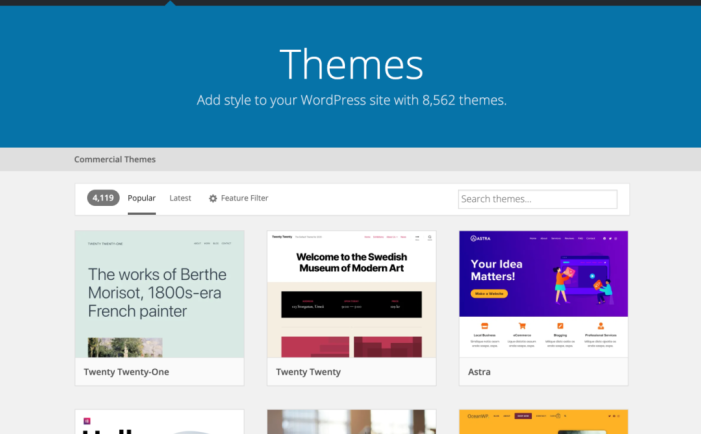Open the Twenty Twenty-One theme thumbnail
Viewport: 701px width, 434px height.
coord(159,294)
